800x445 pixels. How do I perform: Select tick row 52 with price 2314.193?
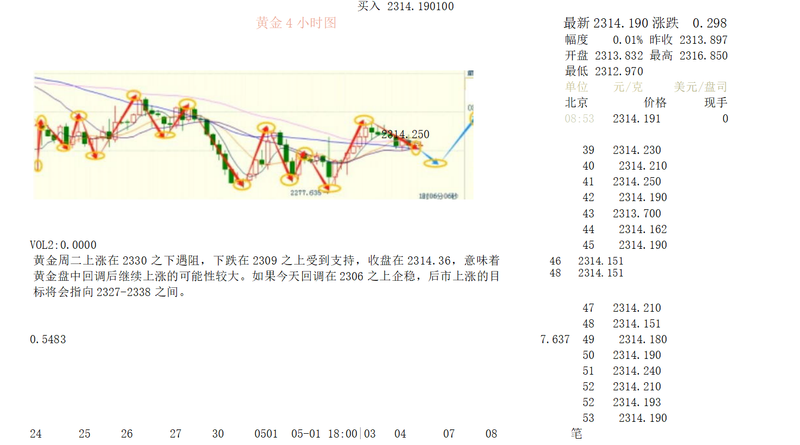pos(621,403)
